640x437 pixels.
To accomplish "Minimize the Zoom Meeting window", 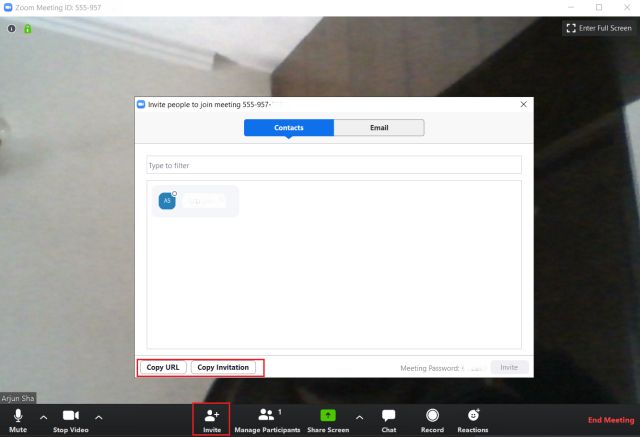I will [x=571, y=7].
